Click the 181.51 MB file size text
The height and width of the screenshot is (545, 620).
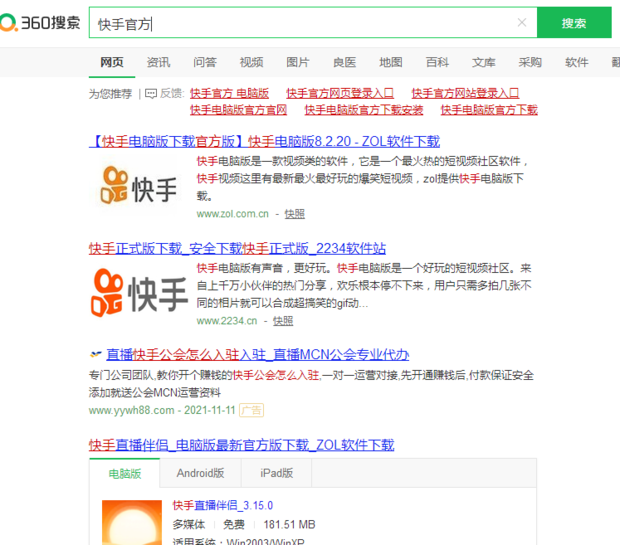pos(289,525)
